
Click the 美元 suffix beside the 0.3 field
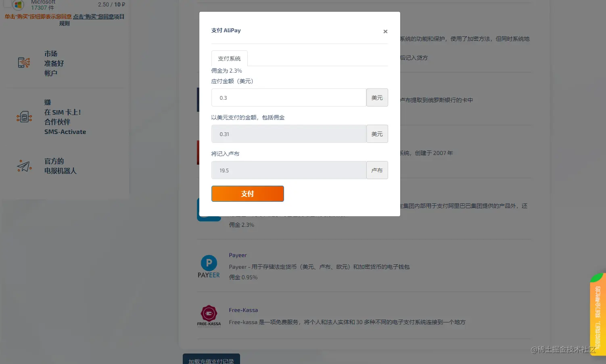(x=377, y=98)
